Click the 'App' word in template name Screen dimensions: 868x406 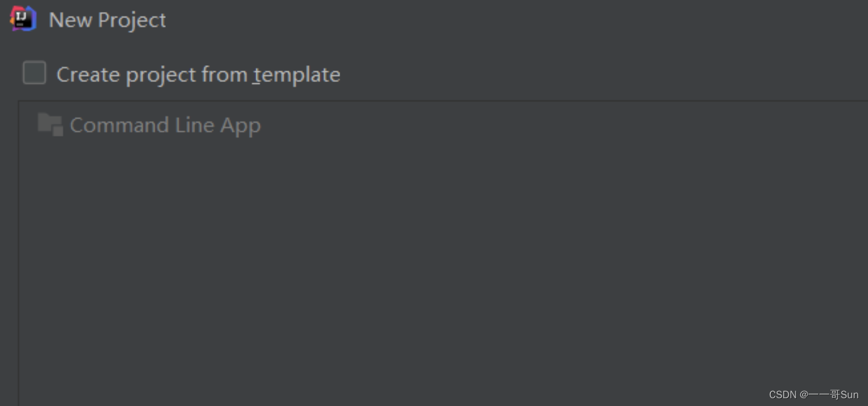coord(240,126)
